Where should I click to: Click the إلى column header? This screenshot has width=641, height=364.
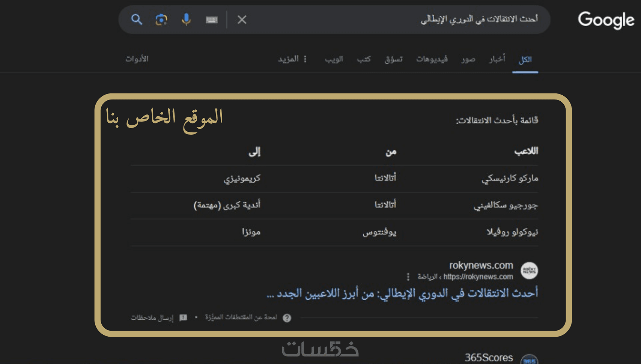click(x=254, y=152)
